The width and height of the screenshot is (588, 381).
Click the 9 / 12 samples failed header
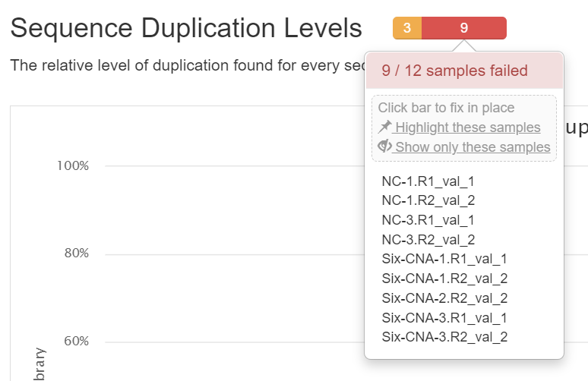(x=454, y=71)
